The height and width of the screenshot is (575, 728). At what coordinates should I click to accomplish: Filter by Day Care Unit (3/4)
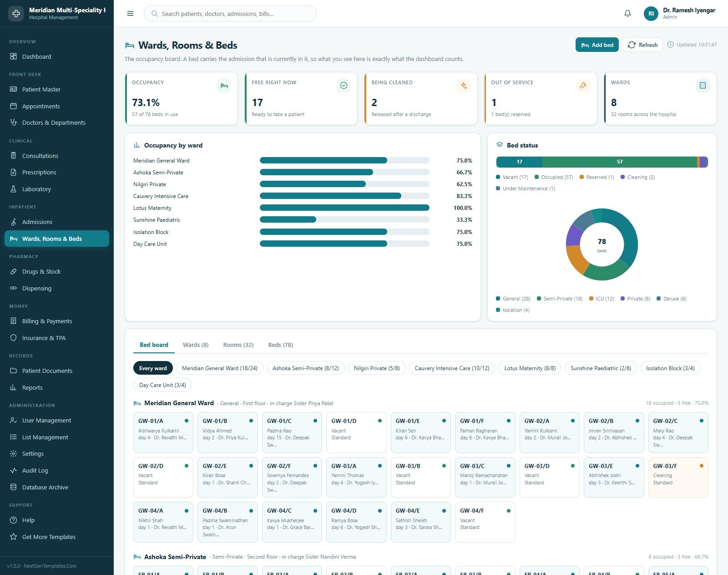pos(162,385)
